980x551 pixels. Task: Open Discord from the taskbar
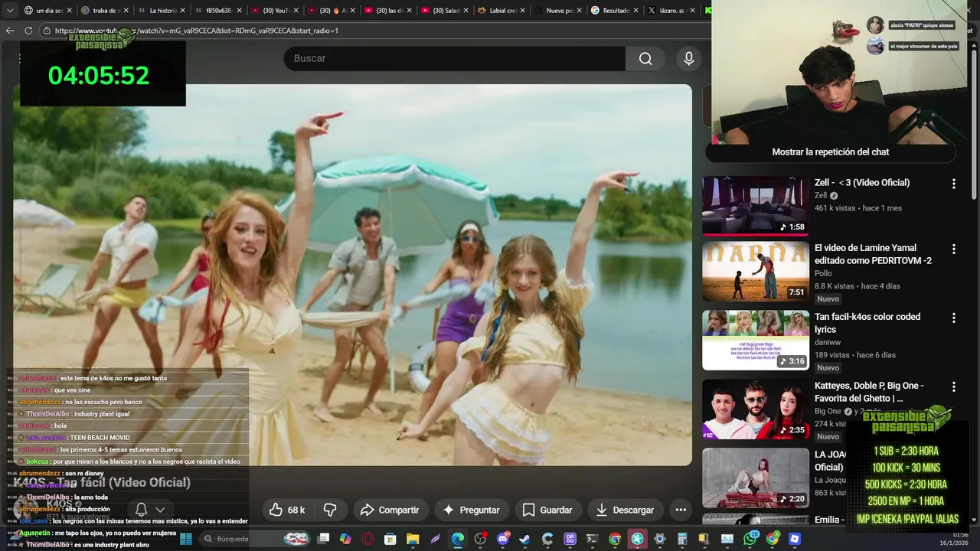coord(503,539)
